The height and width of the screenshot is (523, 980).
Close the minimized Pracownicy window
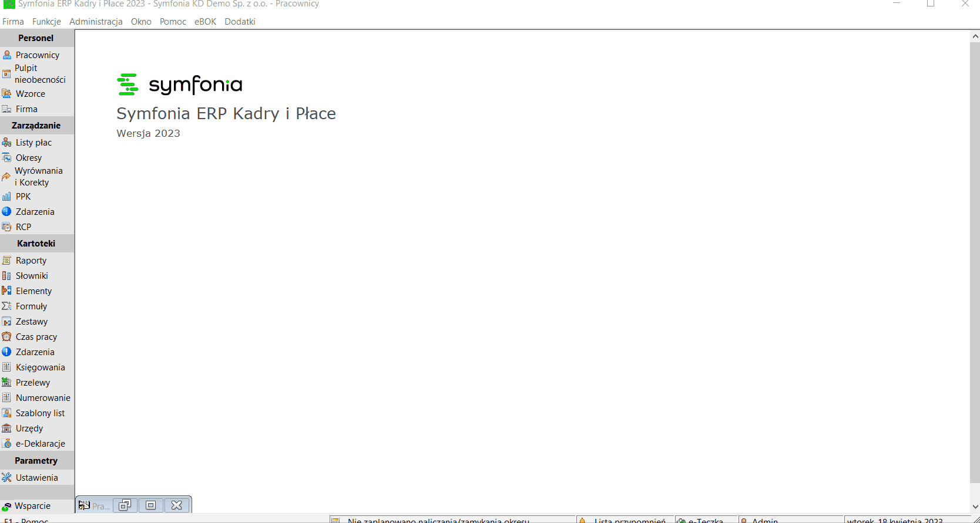tap(177, 505)
